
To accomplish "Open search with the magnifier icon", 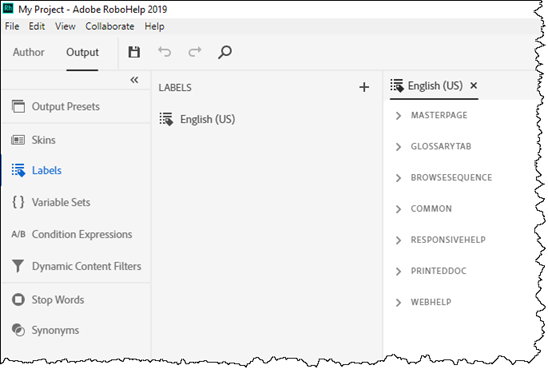I will click(x=225, y=52).
